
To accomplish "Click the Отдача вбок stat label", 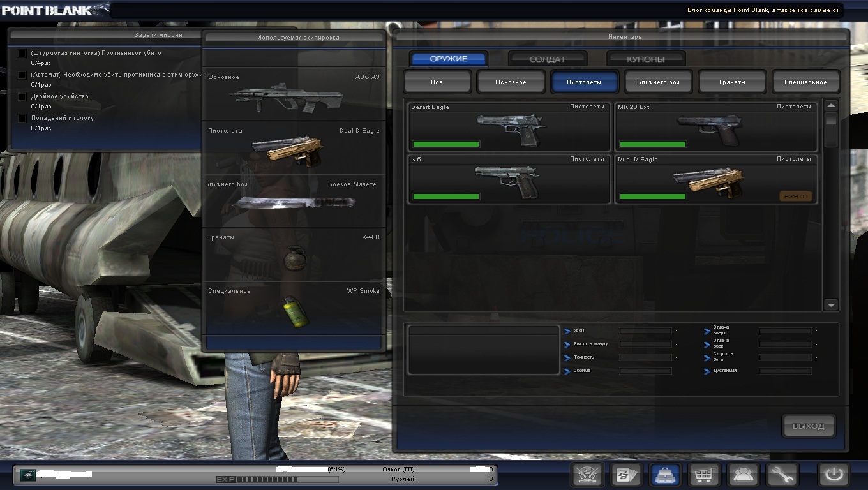I will [721, 343].
